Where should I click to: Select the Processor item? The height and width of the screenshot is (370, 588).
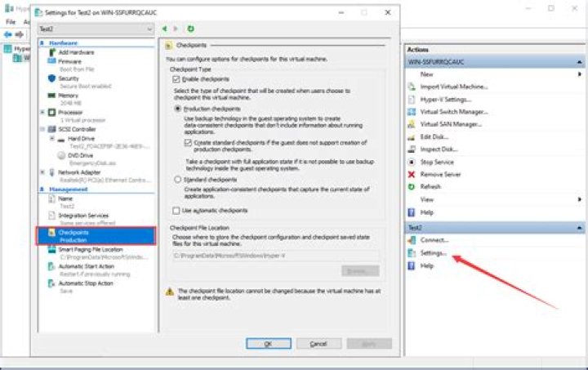(x=70, y=113)
